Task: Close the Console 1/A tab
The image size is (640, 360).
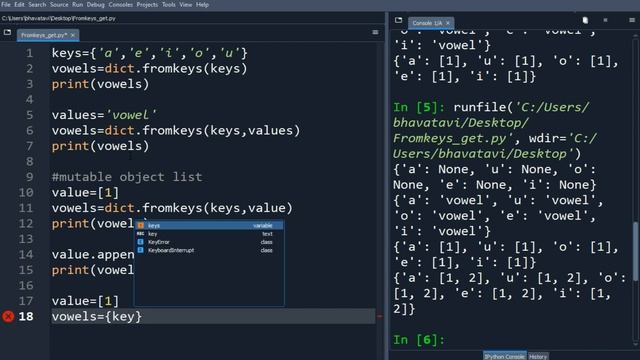Action: point(448,23)
